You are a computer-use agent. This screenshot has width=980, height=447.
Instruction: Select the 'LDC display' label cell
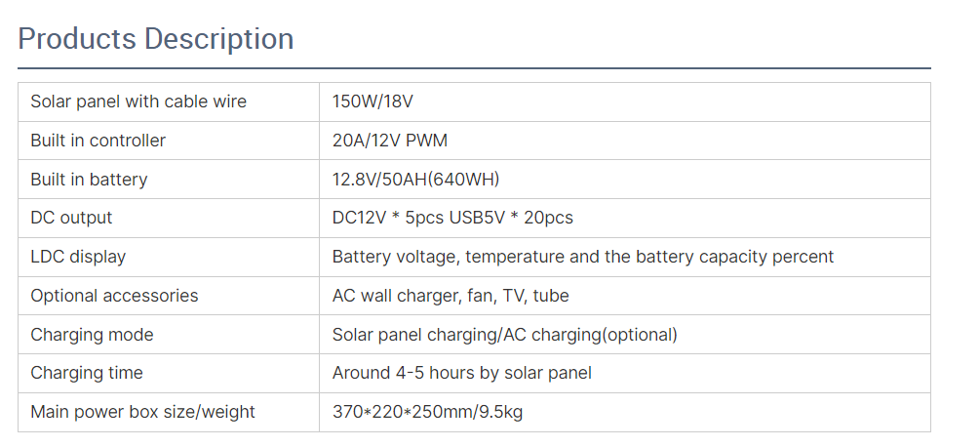(78, 257)
